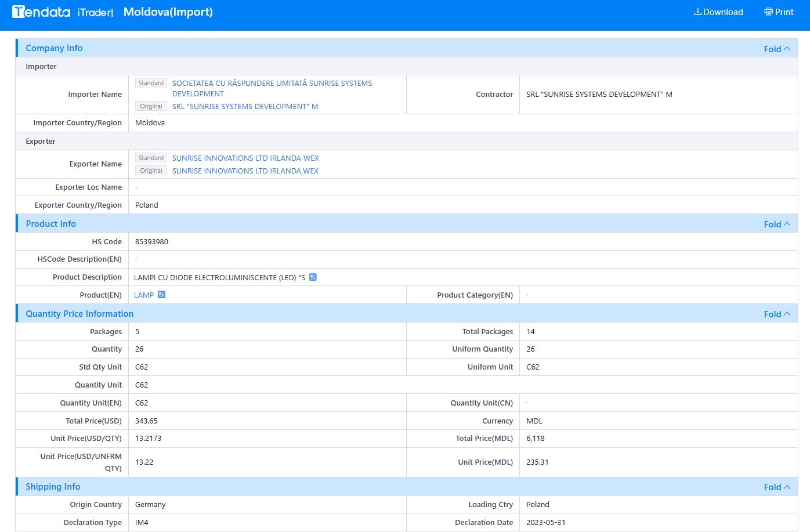Click the Exporter subsection label

41,142
